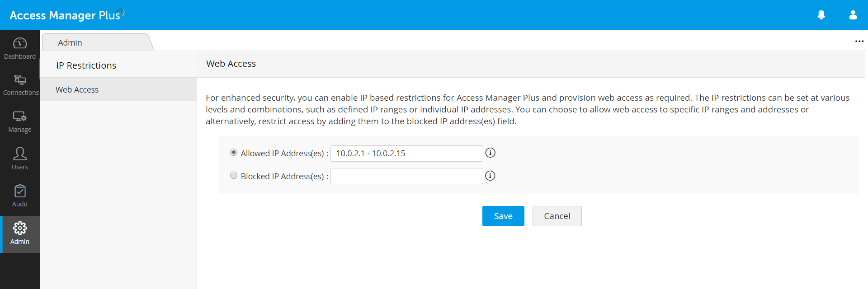868x289 pixels.
Task: Click the Blocked IP Address(es) text field
Action: pyautogui.click(x=406, y=176)
